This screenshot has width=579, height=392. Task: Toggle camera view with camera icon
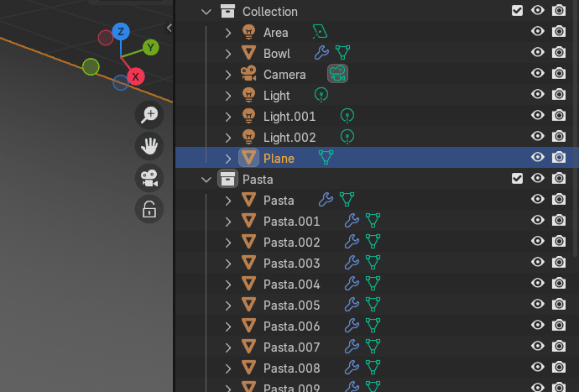point(149,178)
